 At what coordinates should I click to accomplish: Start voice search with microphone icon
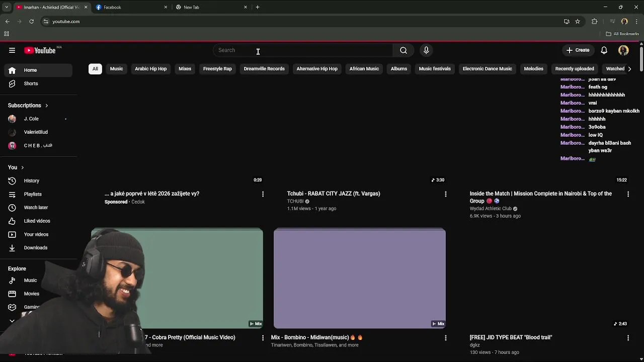coord(426,50)
